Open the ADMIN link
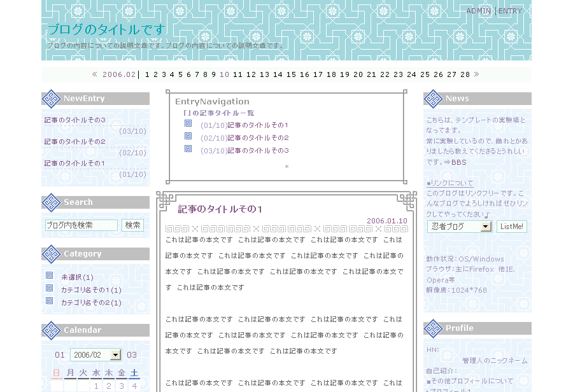 point(478,11)
